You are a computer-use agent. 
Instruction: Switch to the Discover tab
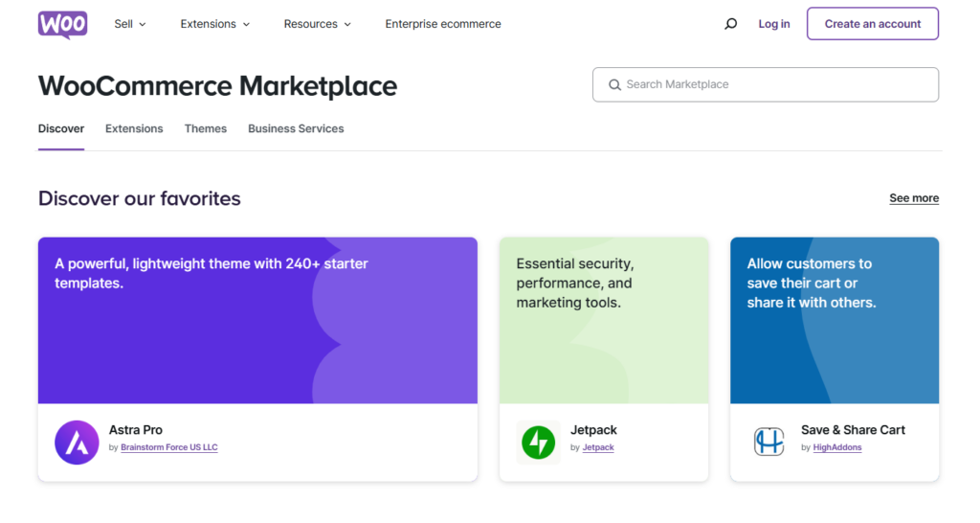[61, 129]
